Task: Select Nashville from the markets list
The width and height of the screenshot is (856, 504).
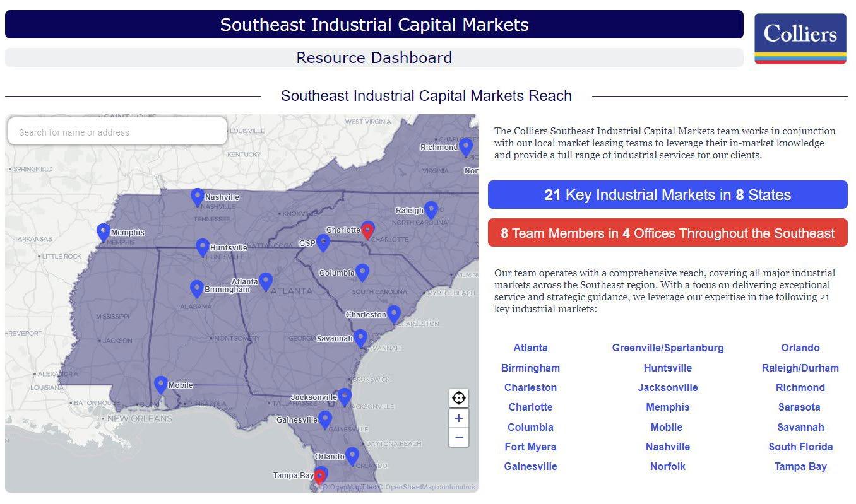Action: click(x=668, y=447)
